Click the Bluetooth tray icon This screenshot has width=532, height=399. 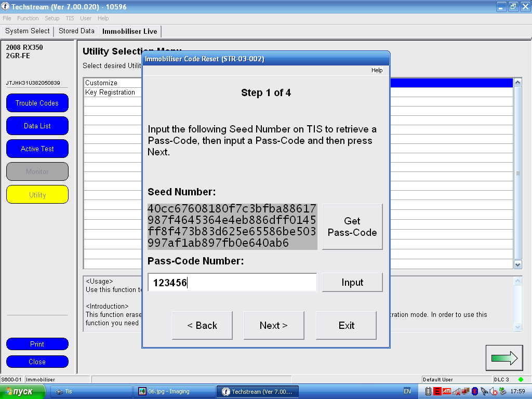(475, 391)
